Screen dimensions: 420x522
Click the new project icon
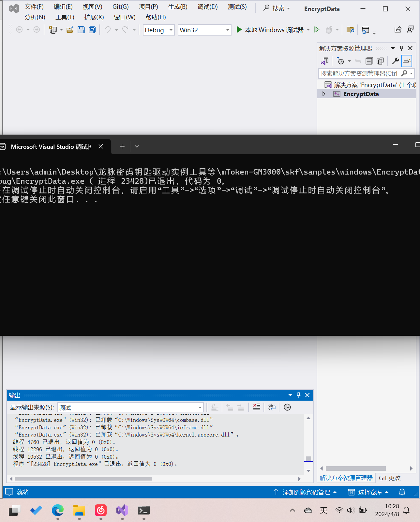(x=53, y=30)
